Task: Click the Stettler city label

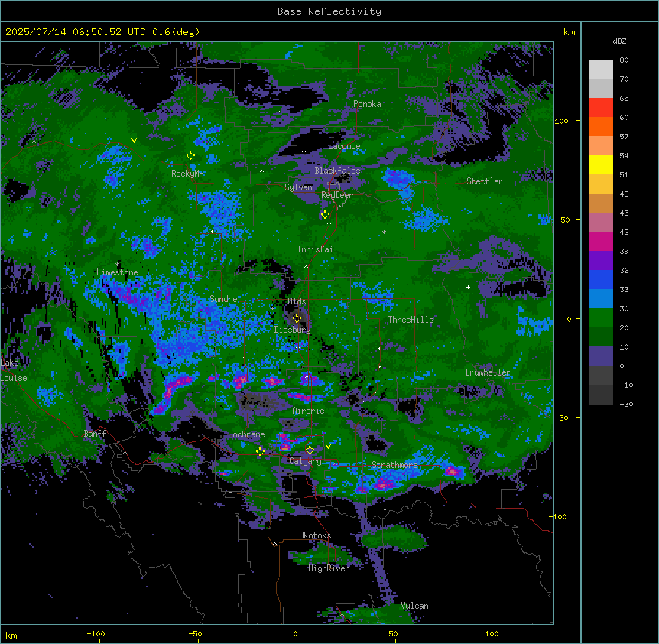Action: pyautogui.click(x=485, y=181)
